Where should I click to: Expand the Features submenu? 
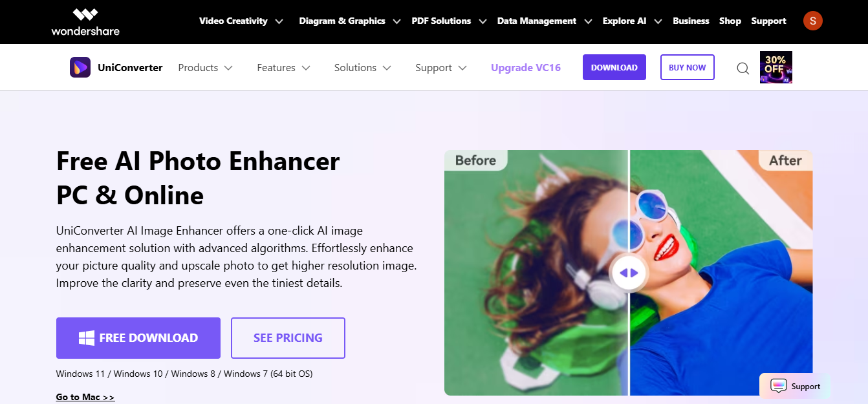(283, 68)
